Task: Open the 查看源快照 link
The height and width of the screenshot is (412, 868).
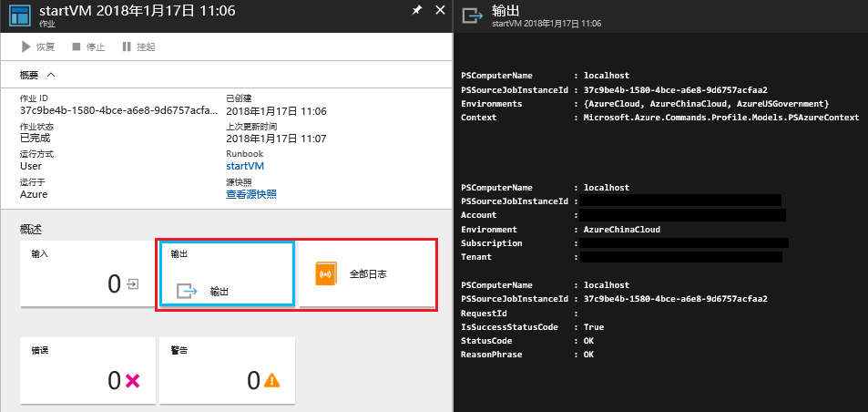Action: (251, 194)
